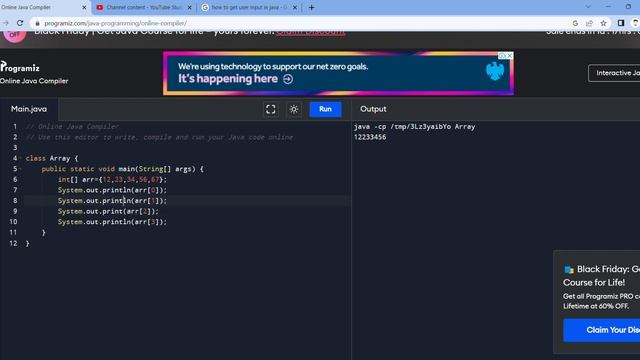640x360 pixels.
Task: Open tab search dropdown chevron
Action: (588, 7)
